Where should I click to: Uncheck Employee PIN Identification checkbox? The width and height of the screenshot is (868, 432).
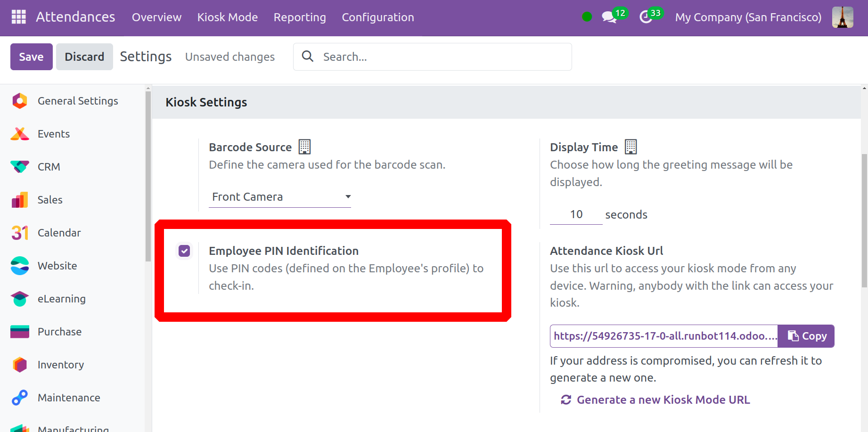coord(184,251)
